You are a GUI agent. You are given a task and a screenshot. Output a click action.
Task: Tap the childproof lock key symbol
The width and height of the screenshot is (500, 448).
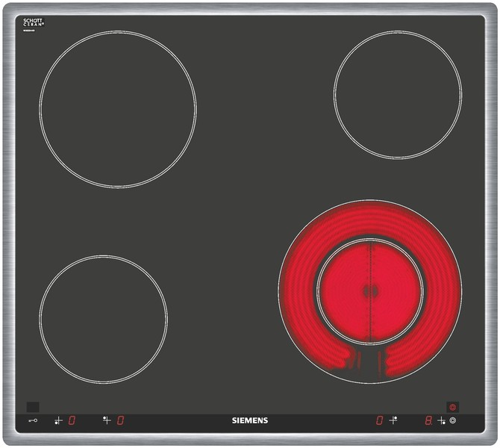[33, 420]
